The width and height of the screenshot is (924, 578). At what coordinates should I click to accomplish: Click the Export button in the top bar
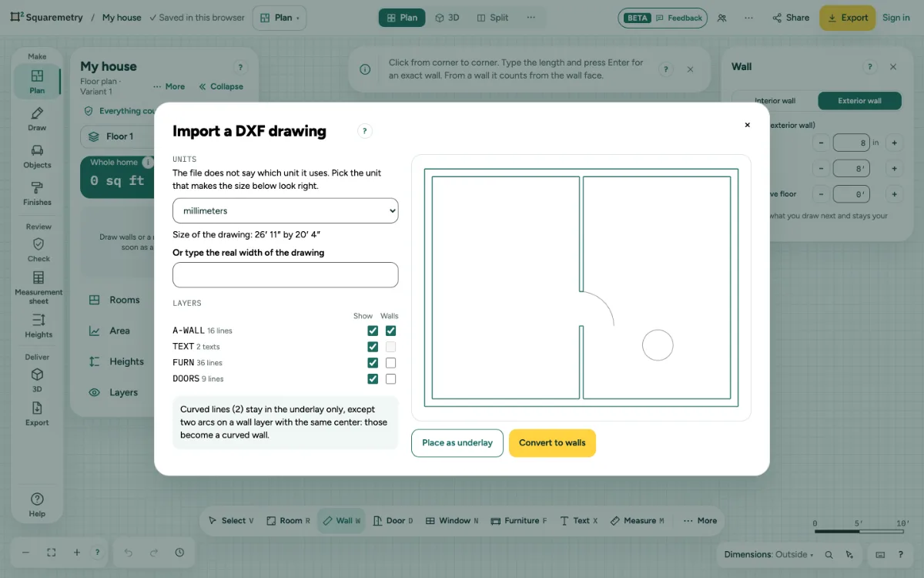[x=847, y=18]
